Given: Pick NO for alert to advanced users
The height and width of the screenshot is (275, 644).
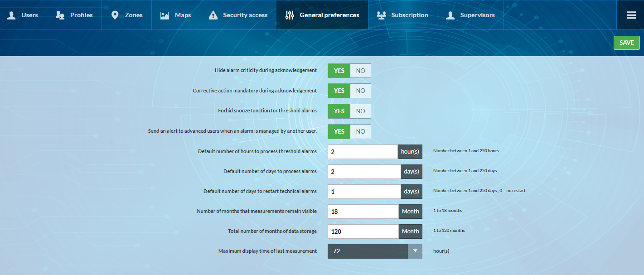Looking at the screenshot, I should pyautogui.click(x=360, y=131).
